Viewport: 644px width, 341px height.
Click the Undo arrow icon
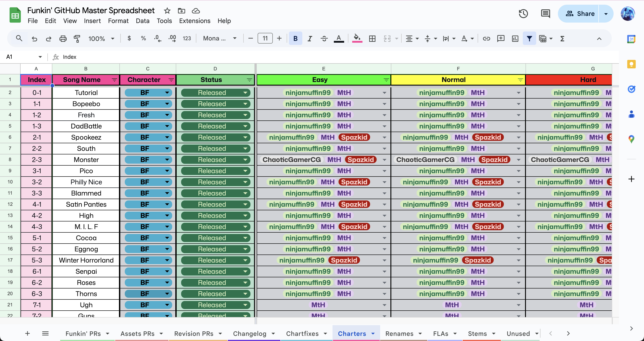(34, 38)
